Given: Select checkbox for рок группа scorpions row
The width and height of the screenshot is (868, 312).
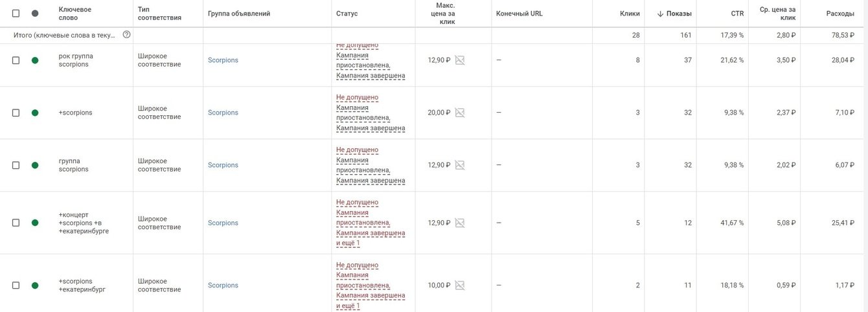Looking at the screenshot, I should coord(16,60).
